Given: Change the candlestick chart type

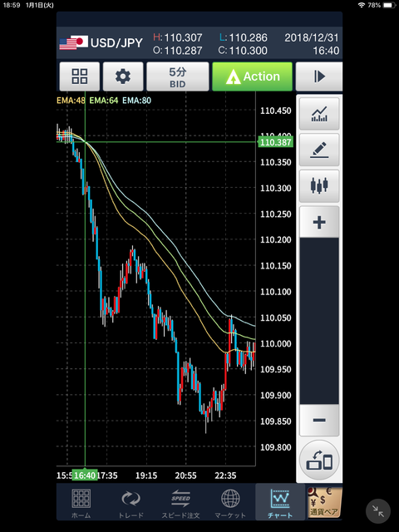Looking at the screenshot, I should click(319, 186).
